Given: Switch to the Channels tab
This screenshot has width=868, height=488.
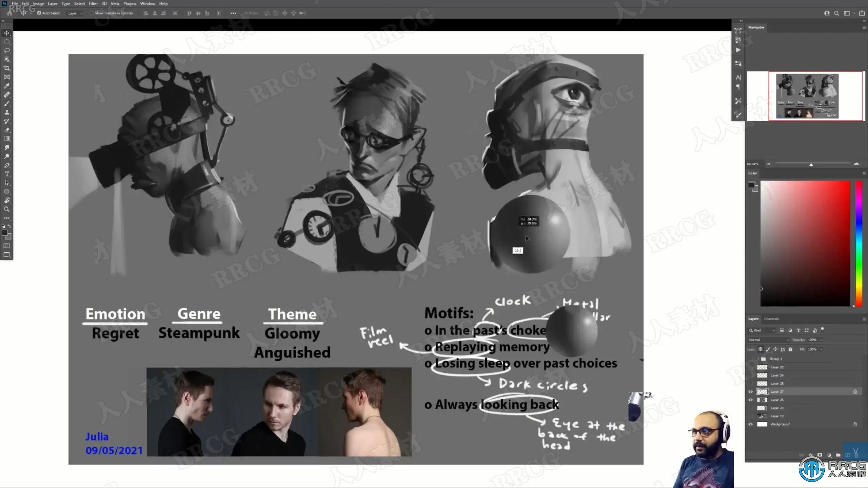Looking at the screenshot, I should [x=771, y=319].
